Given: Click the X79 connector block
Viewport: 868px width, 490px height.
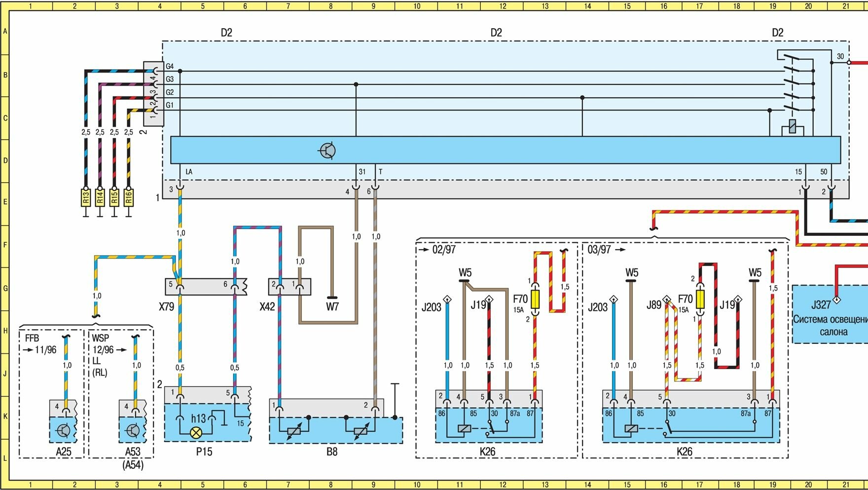Looking at the screenshot, I should coord(205,287).
